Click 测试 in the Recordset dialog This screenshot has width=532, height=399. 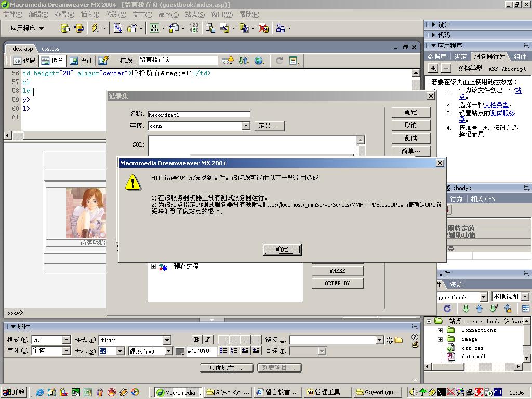[x=410, y=138]
